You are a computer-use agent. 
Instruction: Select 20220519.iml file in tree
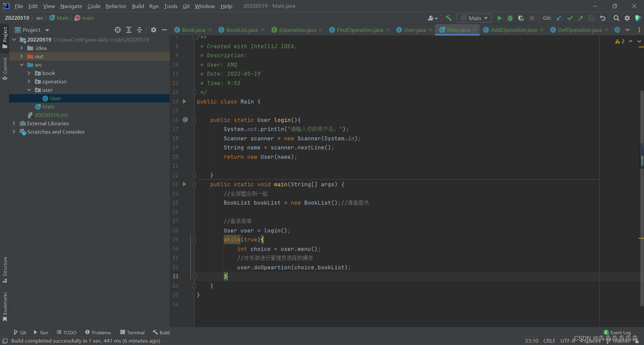pyautogui.click(x=51, y=115)
